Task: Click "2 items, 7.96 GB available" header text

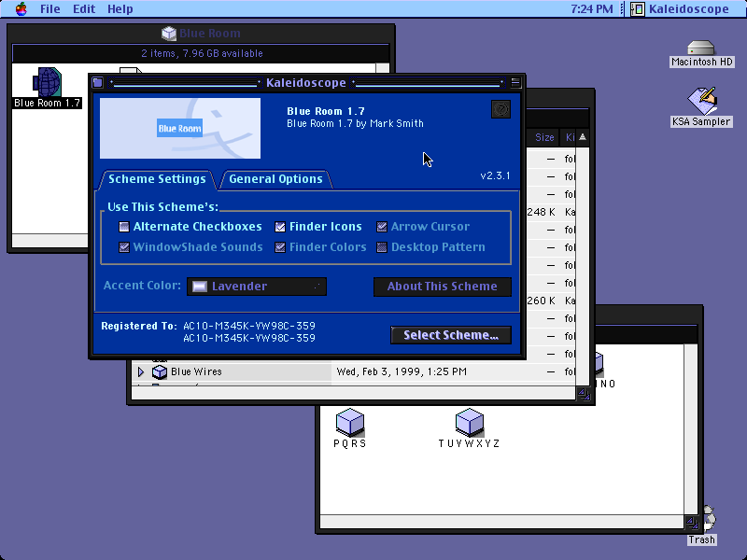Action: click(x=202, y=53)
